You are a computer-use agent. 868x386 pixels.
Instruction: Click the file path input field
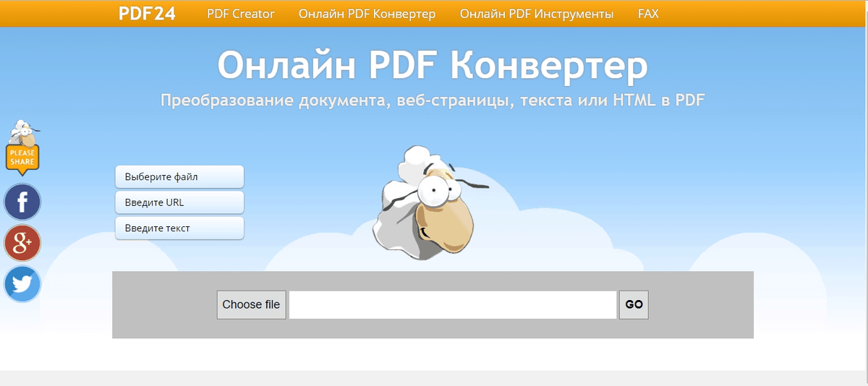tap(453, 304)
